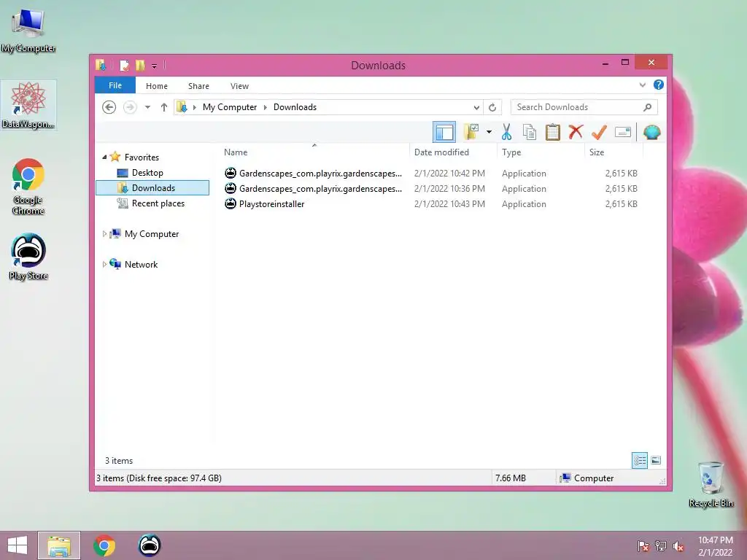Click the Play Store taskbar icon

[x=149, y=545]
